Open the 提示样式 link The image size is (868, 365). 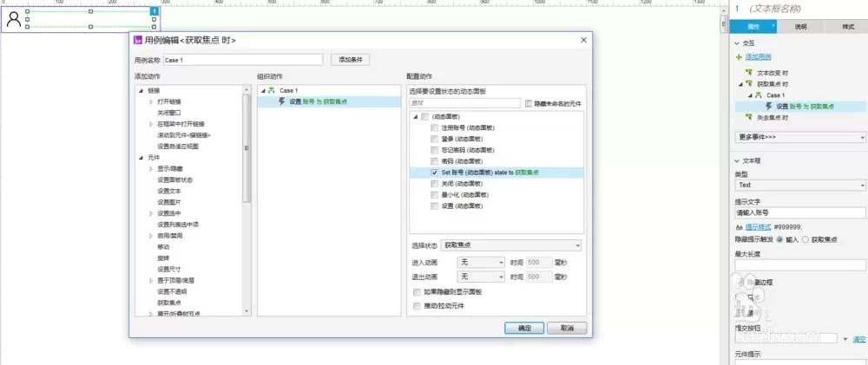pyautogui.click(x=758, y=227)
